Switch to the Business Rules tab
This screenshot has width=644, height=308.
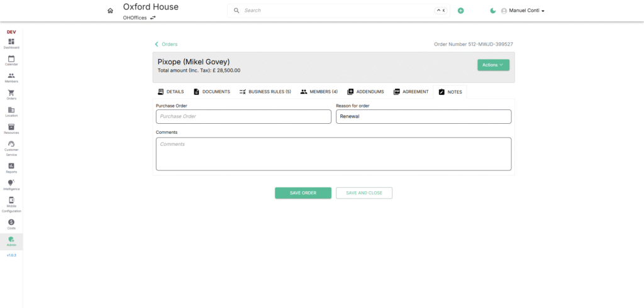tap(264, 92)
